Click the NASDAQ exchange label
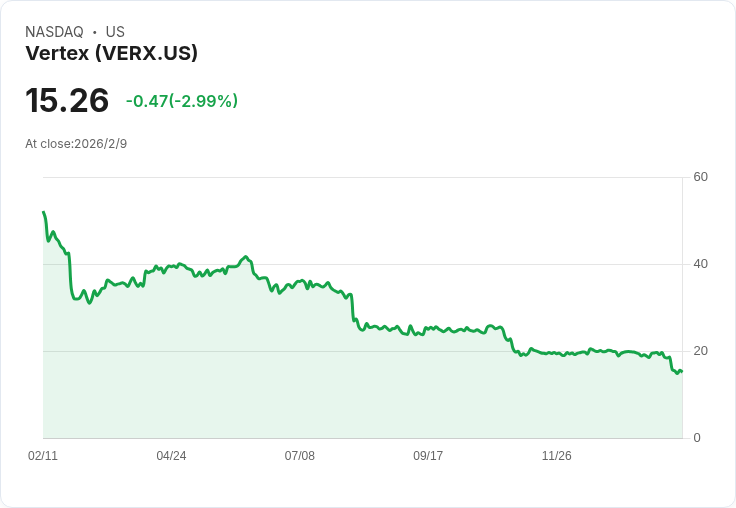 pos(54,31)
